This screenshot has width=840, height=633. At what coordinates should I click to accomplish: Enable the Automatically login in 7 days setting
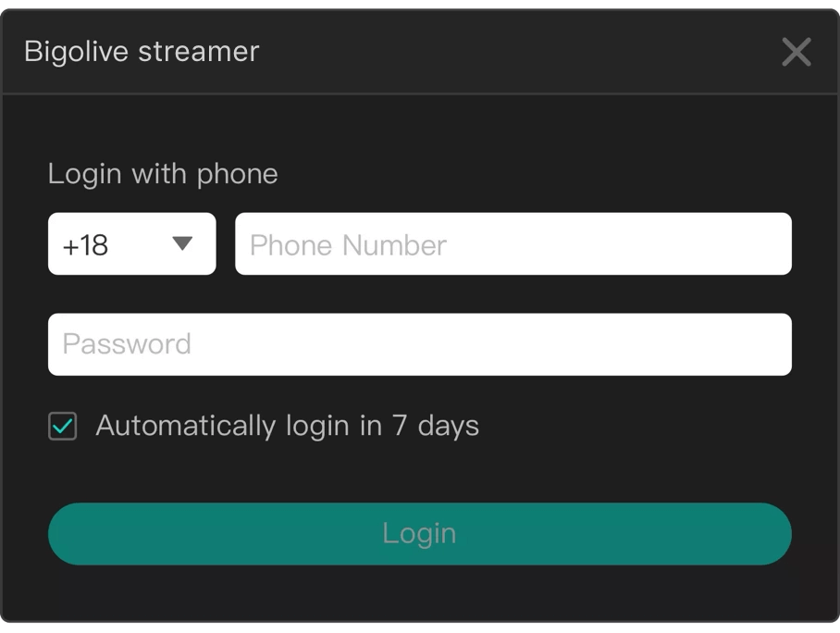[61, 426]
